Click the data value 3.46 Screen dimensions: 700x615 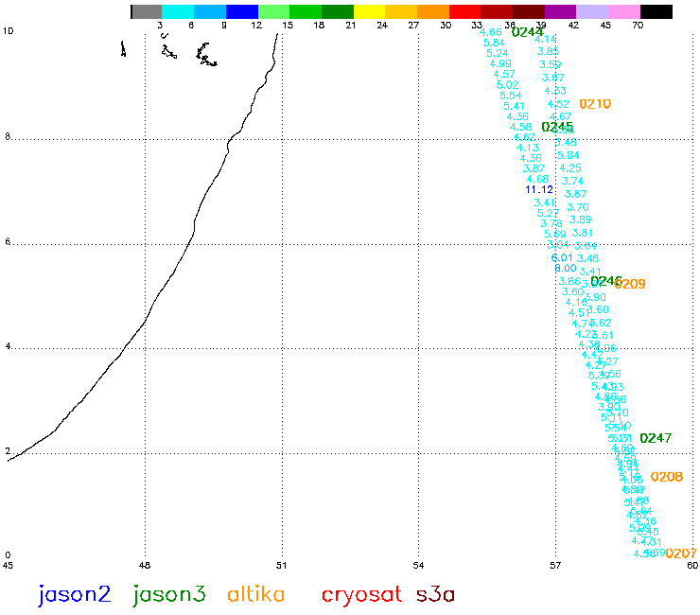pyautogui.click(x=566, y=143)
